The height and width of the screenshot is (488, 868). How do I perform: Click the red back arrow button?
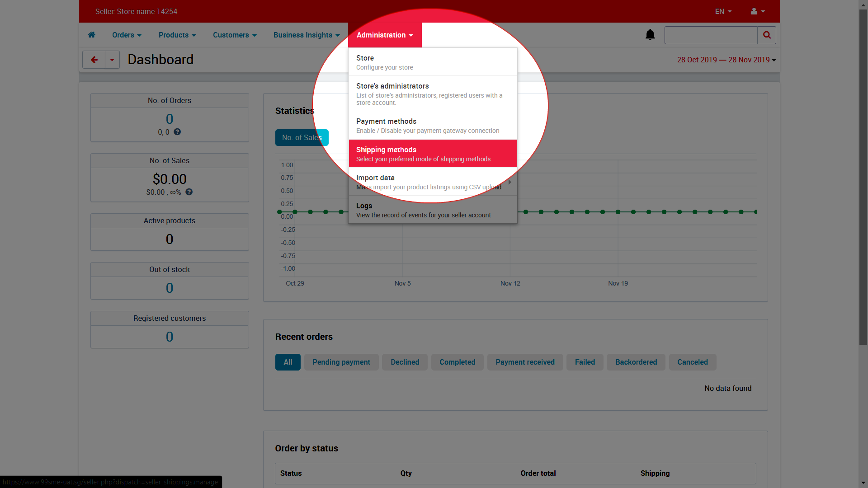click(x=94, y=60)
